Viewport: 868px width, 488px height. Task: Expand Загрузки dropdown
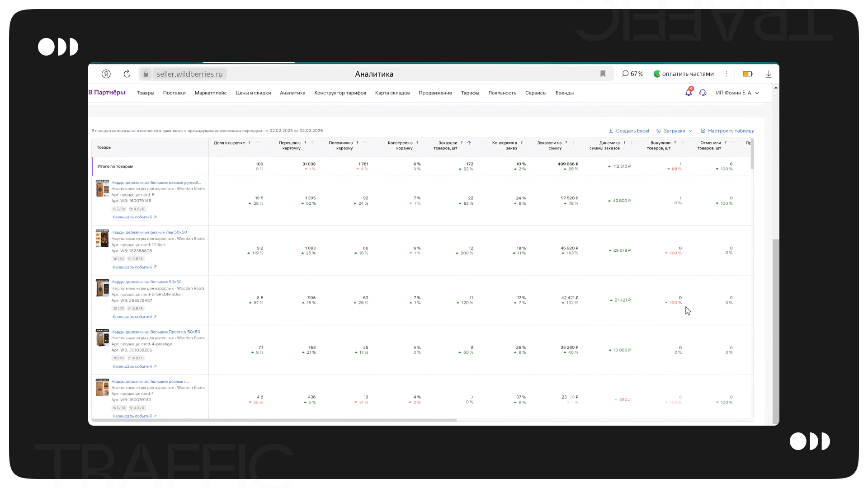(x=675, y=131)
